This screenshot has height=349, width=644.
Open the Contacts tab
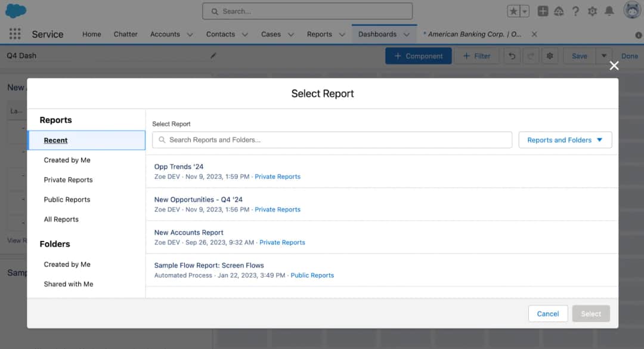click(x=221, y=34)
